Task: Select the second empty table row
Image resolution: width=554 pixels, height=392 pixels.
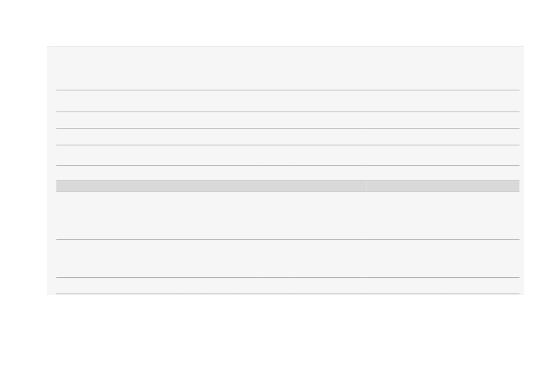Action: [x=288, y=120]
